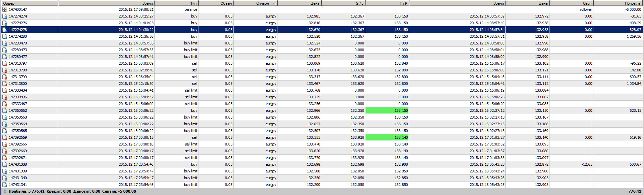Click the Время header right of T / P
The width and height of the screenshot is (644, 195).
[x=457, y=3]
